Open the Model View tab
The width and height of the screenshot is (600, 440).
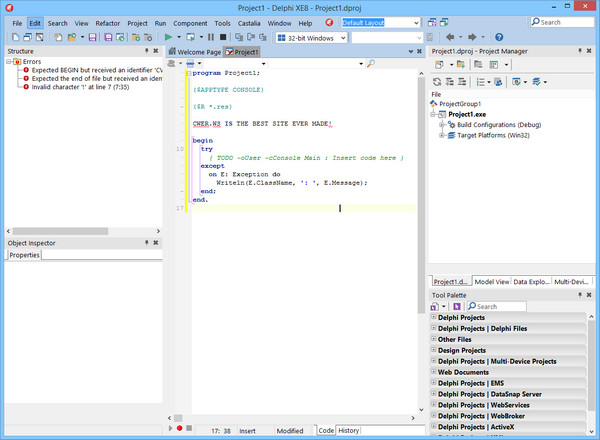(493, 282)
